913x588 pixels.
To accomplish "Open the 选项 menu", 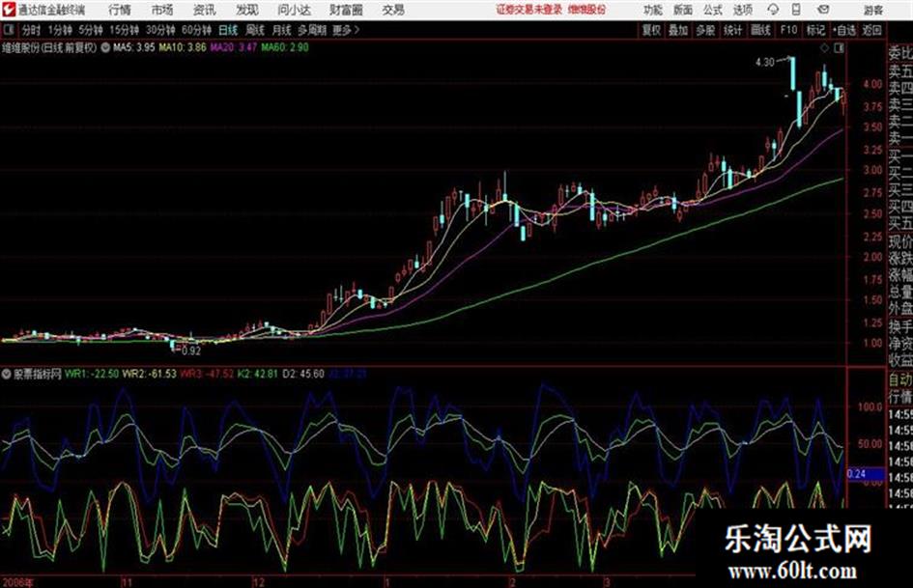I will [x=742, y=10].
